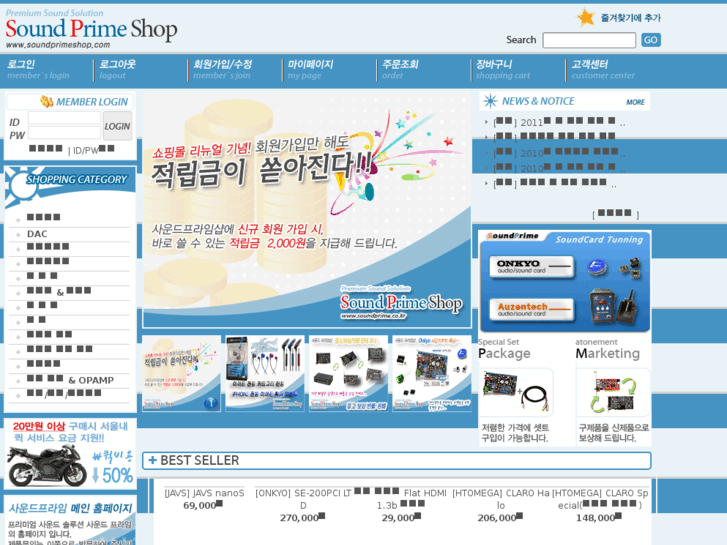
Task: Open the 마이페이지 my page menu
Action: tap(310, 69)
